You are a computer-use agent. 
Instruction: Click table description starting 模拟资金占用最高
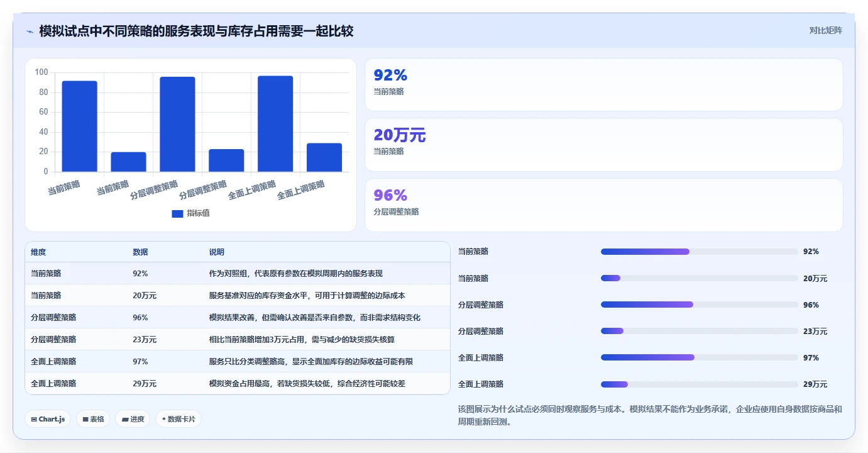click(307, 384)
